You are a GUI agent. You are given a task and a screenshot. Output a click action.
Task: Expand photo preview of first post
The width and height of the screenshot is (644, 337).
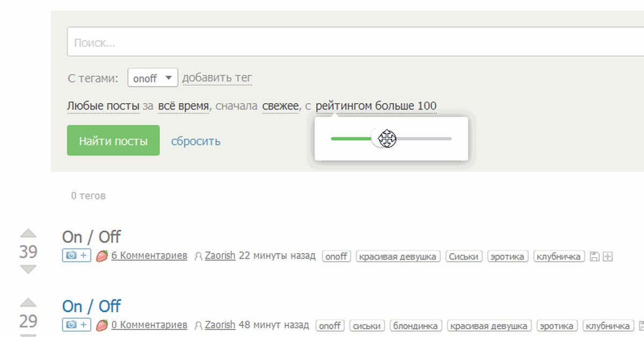pyautogui.click(x=77, y=256)
